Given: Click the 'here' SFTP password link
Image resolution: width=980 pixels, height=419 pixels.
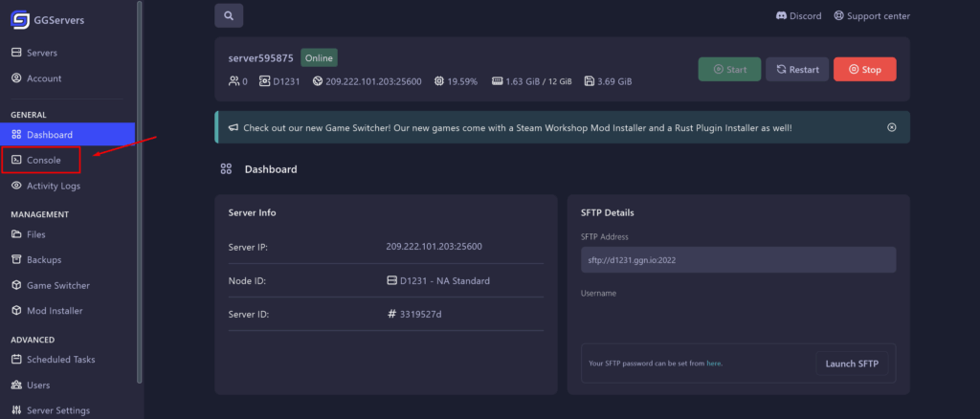Looking at the screenshot, I should click(714, 364).
